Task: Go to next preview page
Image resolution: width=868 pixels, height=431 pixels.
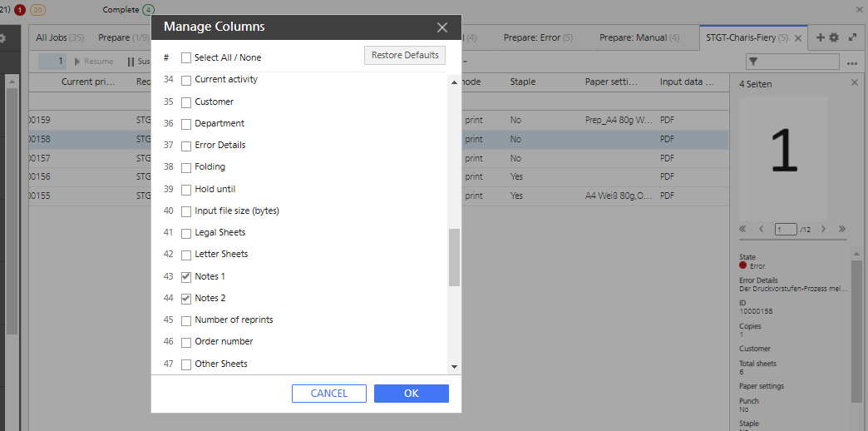Action: 823,229
